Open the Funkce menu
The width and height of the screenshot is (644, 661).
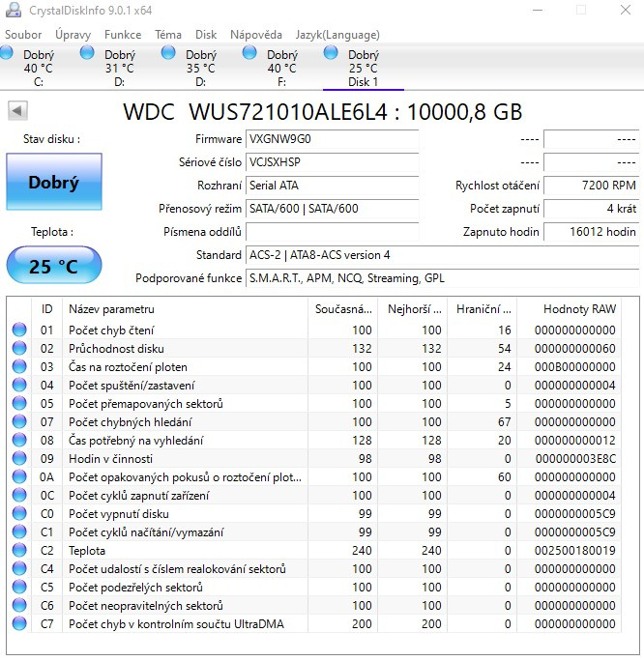123,35
